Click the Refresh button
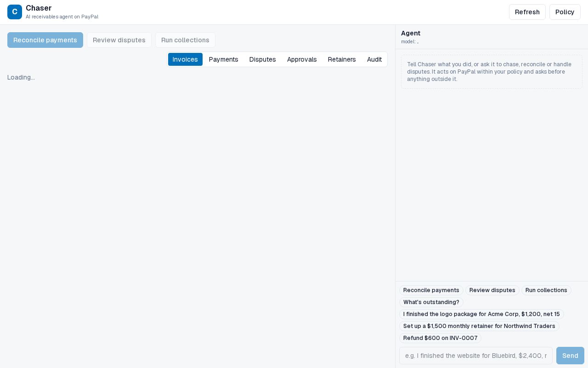The width and height of the screenshot is (588, 368). pos(527,12)
